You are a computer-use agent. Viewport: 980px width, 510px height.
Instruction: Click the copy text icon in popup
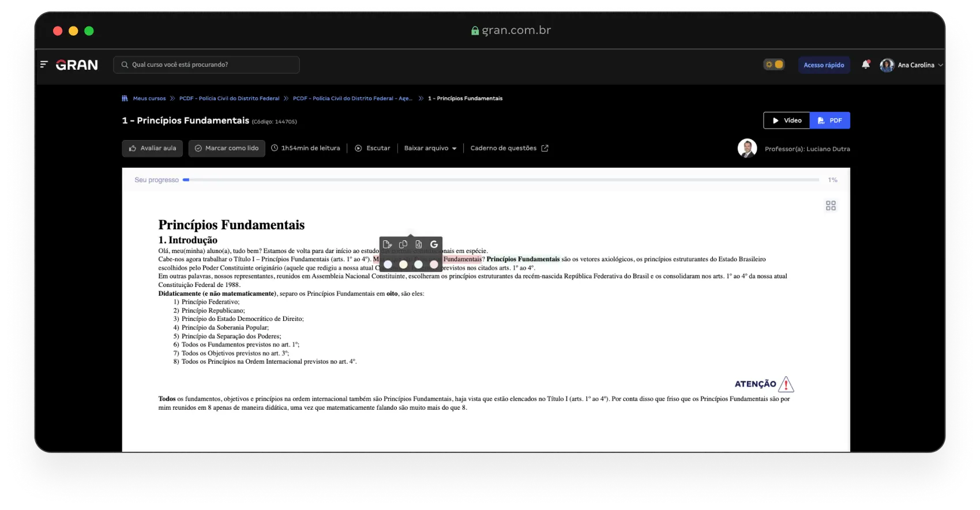tap(403, 244)
